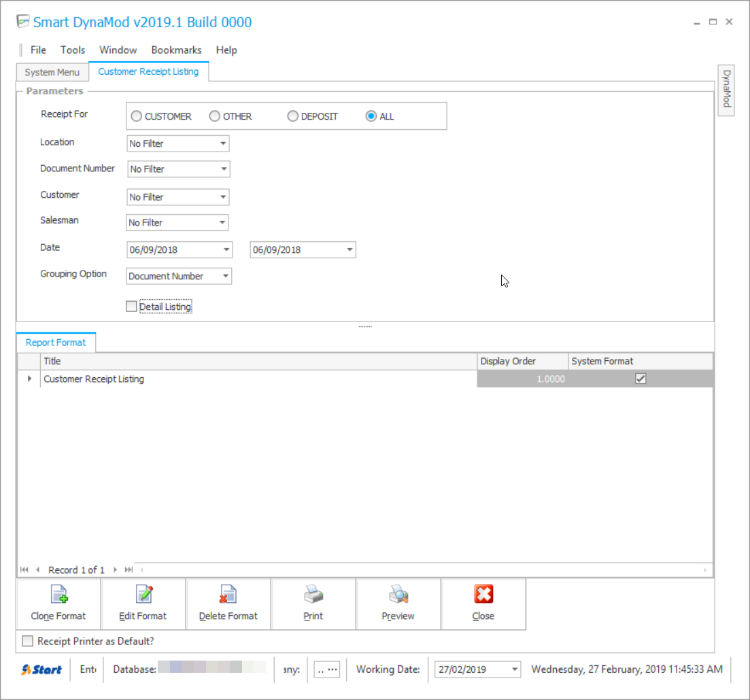The width and height of the screenshot is (750, 700).
Task: Open the start Date picker dropdown
Action: [226, 249]
